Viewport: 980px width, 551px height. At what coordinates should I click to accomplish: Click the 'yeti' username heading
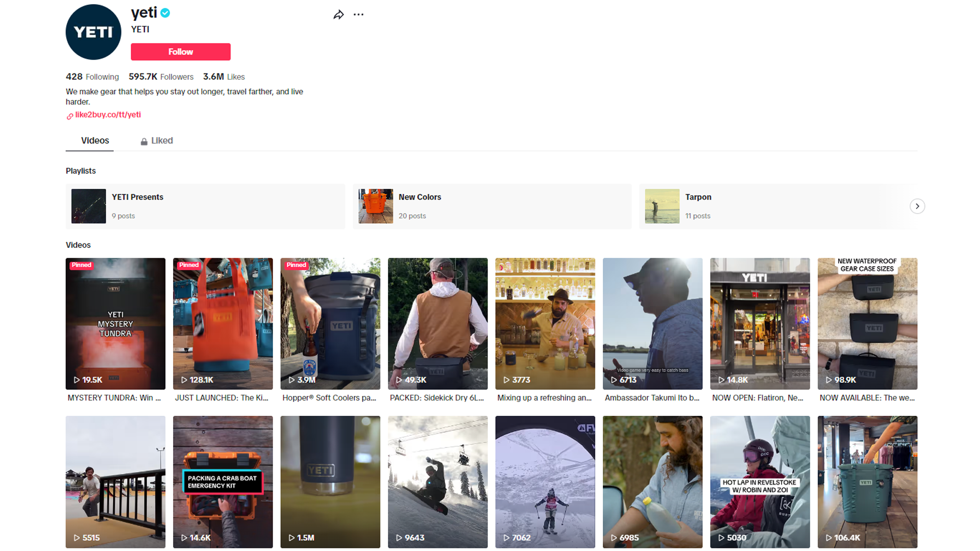click(144, 13)
